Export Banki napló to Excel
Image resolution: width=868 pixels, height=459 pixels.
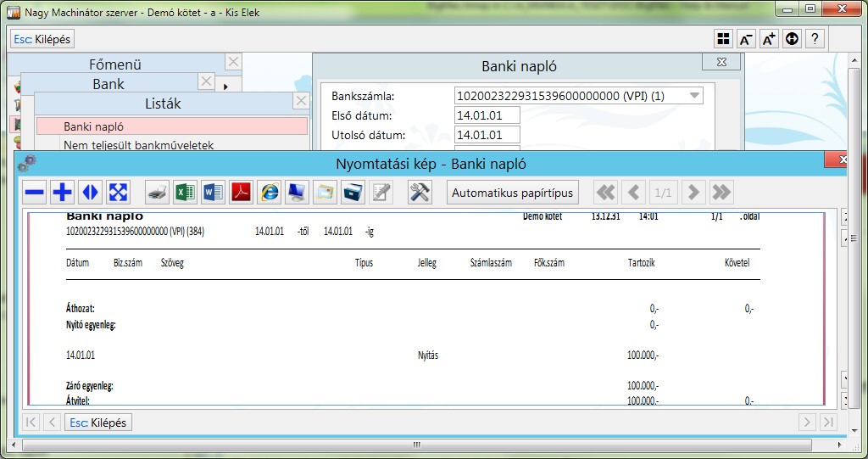coord(185,193)
